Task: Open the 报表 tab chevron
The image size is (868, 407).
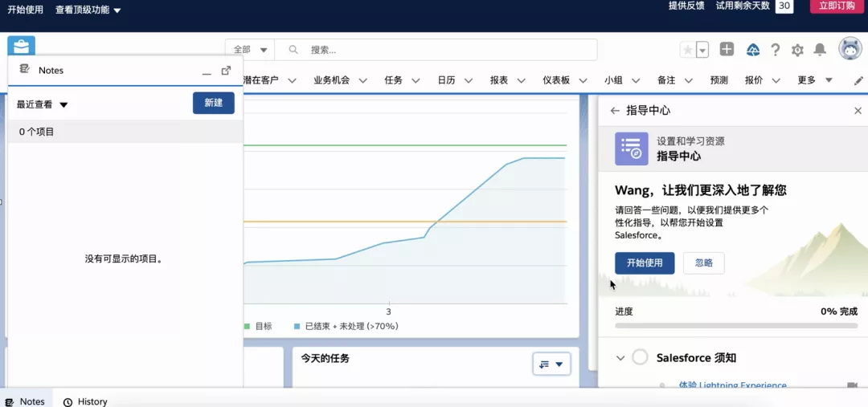Action: (x=521, y=81)
